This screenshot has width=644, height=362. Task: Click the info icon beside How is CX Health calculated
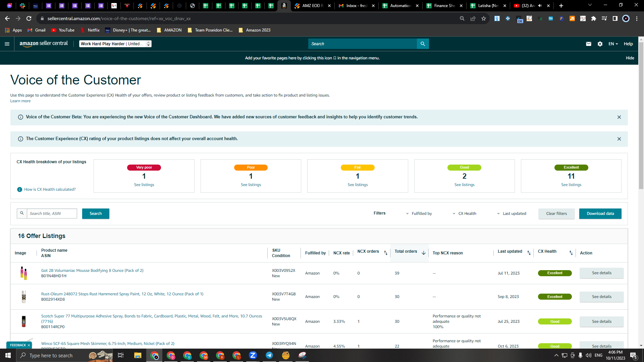pos(20,190)
